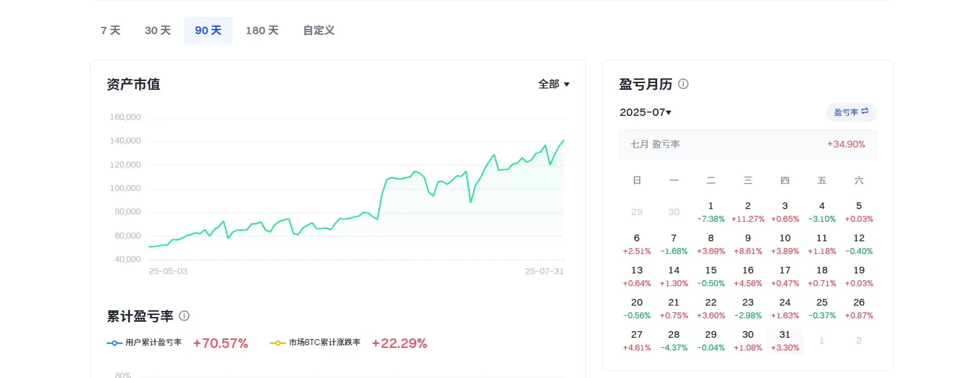
Task: Toggle the 盈亏率 switch button
Action: point(851,113)
